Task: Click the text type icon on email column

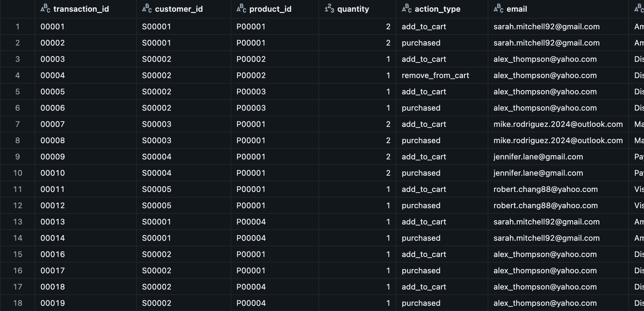Action: [x=497, y=9]
